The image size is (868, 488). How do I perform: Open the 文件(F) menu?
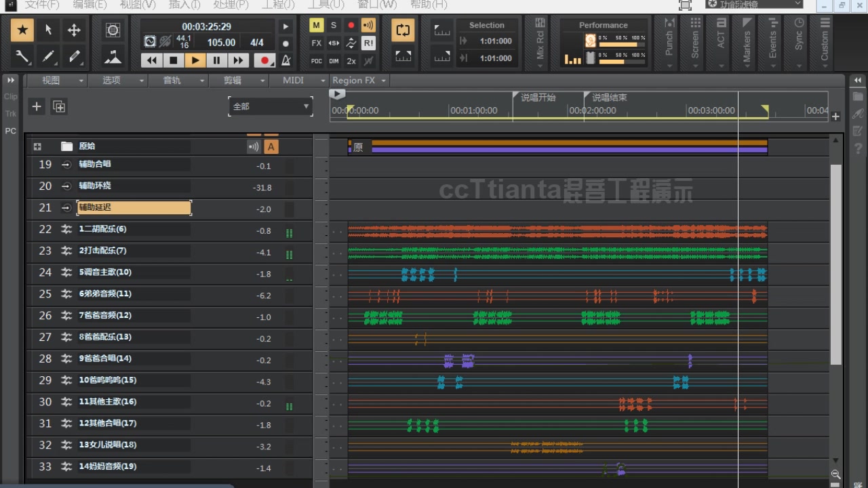click(42, 4)
